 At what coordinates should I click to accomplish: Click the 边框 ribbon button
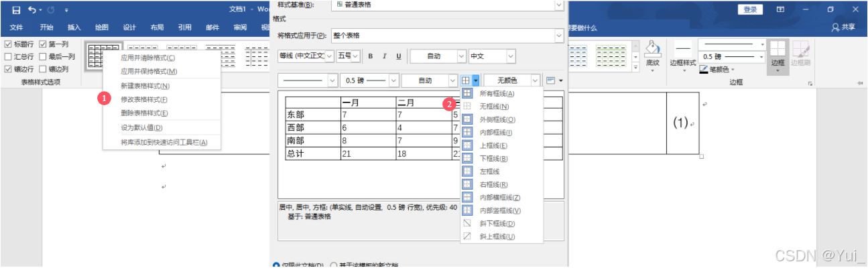pos(778,56)
